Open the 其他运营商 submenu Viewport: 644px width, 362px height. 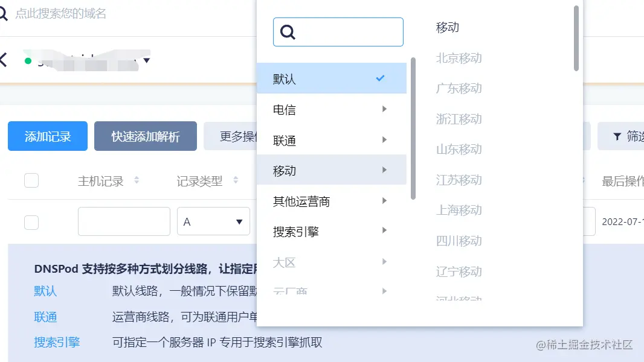pyautogui.click(x=332, y=200)
